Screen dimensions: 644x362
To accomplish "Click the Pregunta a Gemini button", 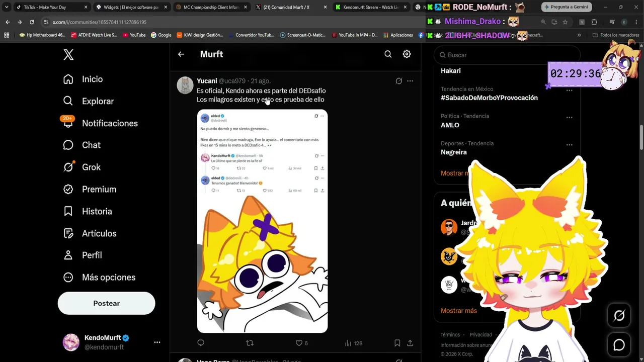I will pyautogui.click(x=568, y=7).
